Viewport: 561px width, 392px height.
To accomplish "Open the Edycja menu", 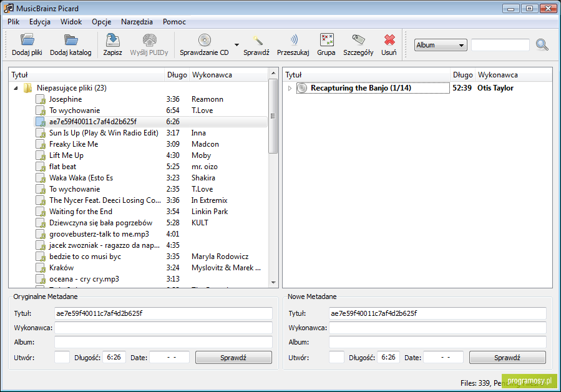I will pyautogui.click(x=40, y=22).
